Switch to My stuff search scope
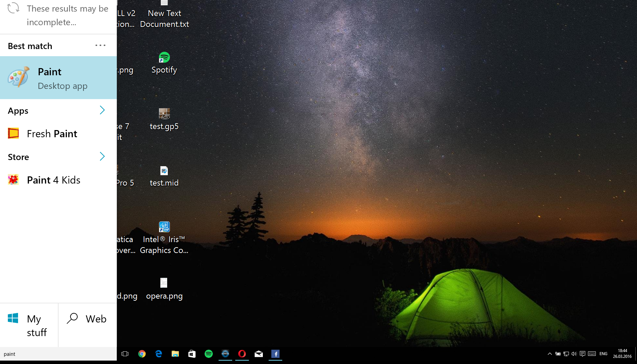The height and width of the screenshot is (364, 637). pyautogui.click(x=29, y=325)
